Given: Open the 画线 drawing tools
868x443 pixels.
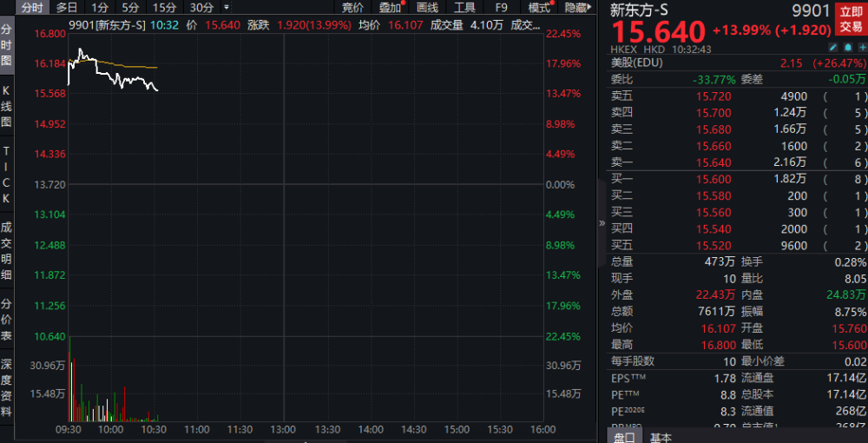Looking at the screenshot, I should click(x=427, y=8).
